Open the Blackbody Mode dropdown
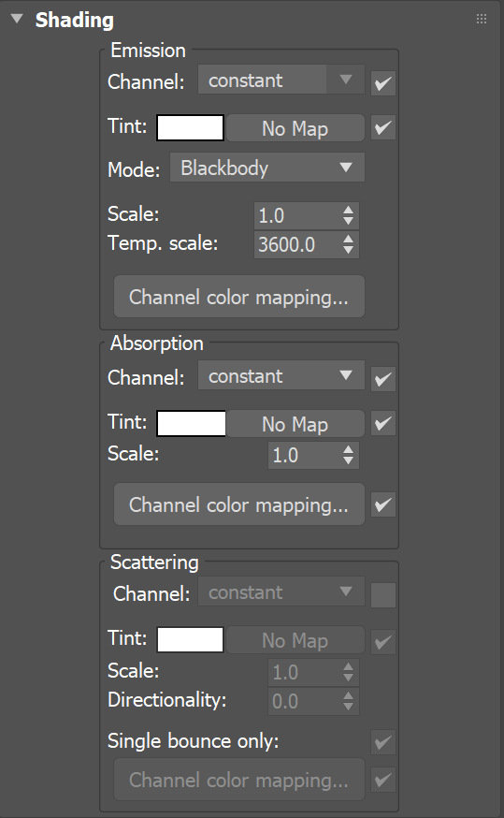The width and height of the screenshot is (504, 818). click(266, 168)
